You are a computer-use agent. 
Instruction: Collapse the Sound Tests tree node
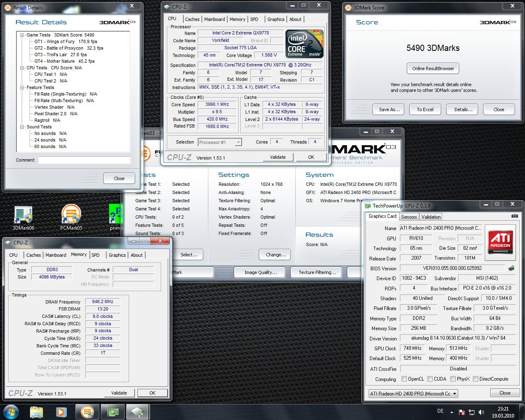[22, 127]
